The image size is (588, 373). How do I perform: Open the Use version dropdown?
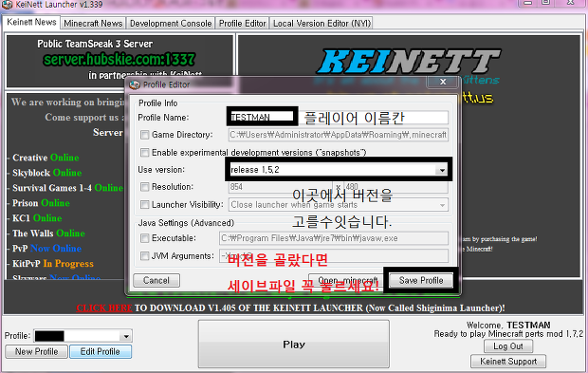pos(442,170)
